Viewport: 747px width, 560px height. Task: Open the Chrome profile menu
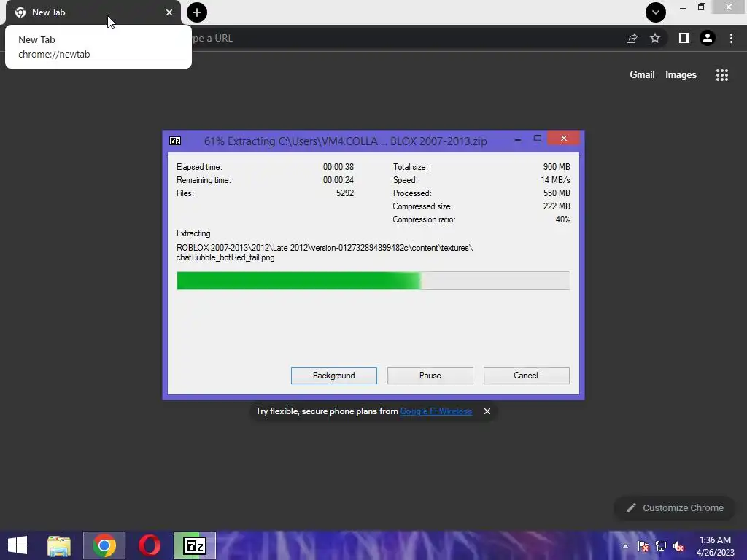(708, 38)
